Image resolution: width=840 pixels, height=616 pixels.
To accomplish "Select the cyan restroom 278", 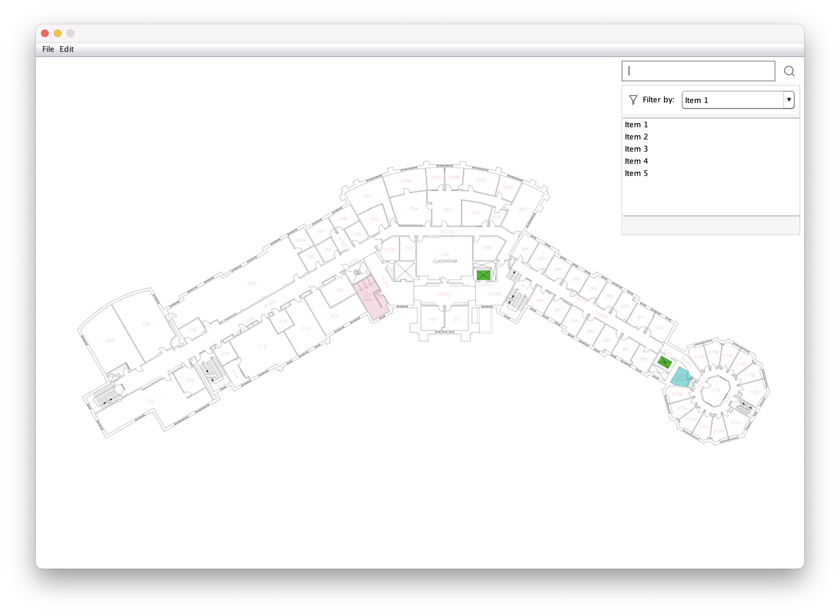I will coord(680,377).
